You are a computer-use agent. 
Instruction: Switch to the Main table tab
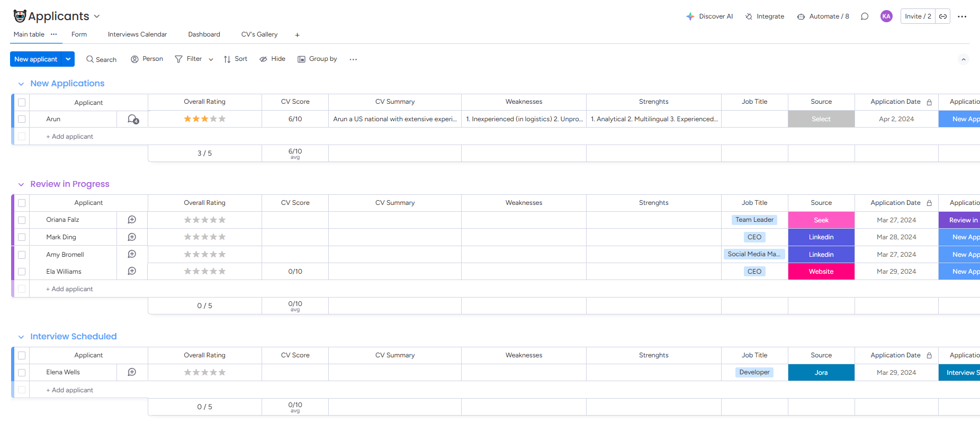click(29, 34)
